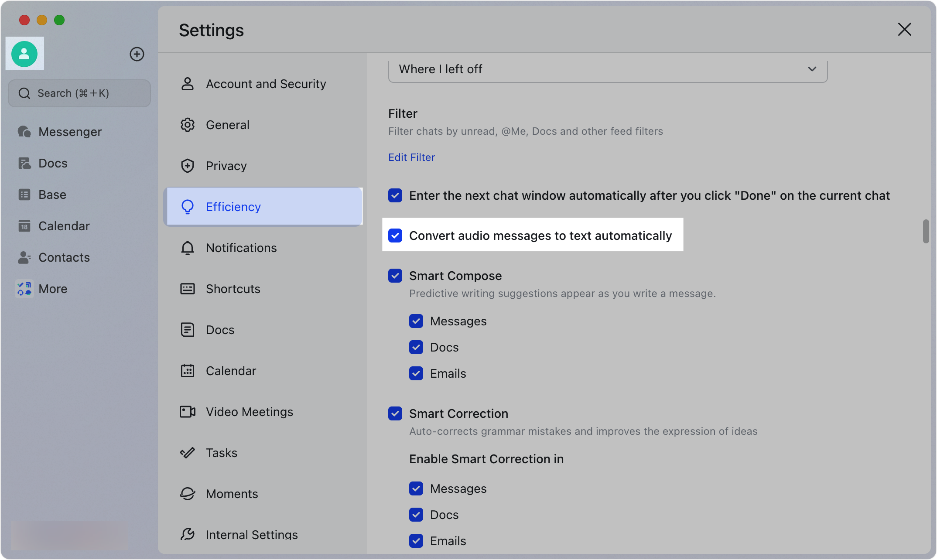Uncheck Emails under Enable Smart Correction in
The width and height of the screenshot is (937, 560).
pyautogui.click(x=416, y=541)
